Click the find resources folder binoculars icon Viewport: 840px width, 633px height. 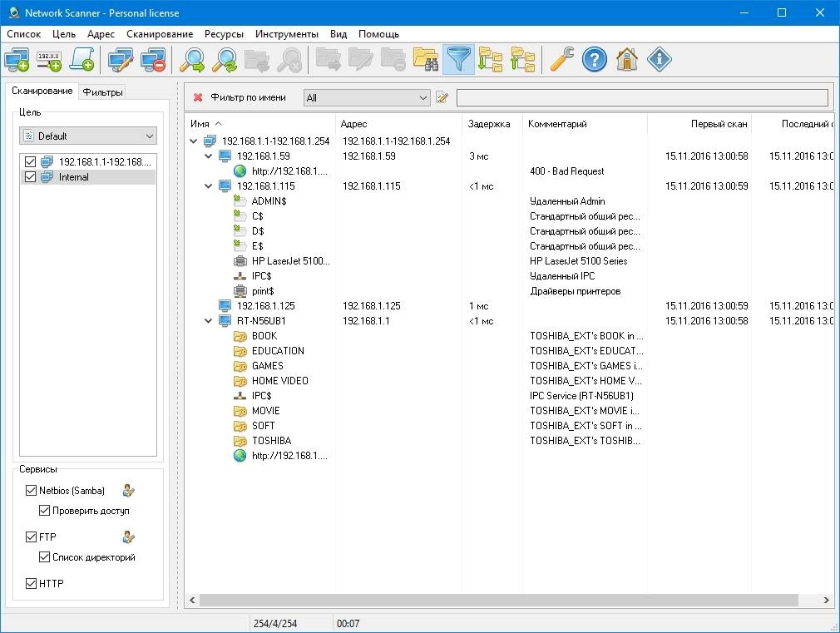coord(426,60)
